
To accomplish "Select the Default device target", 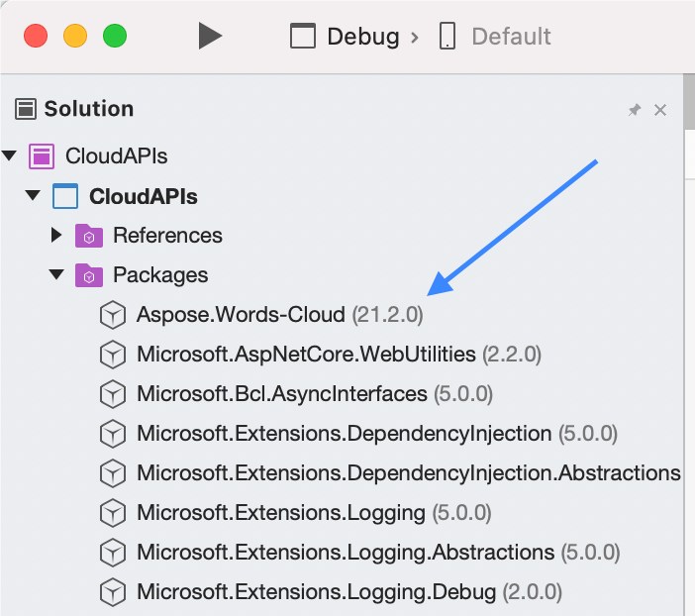I will (495, 38).
